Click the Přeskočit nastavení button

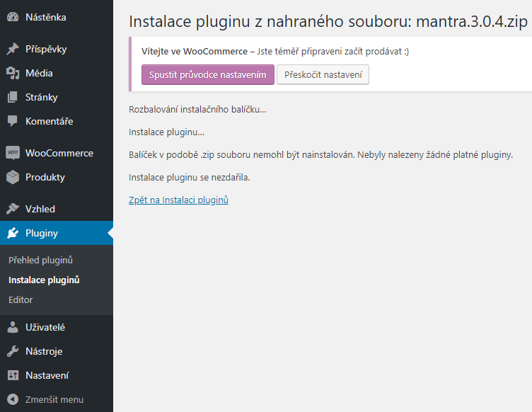click(x=323, y=74)
